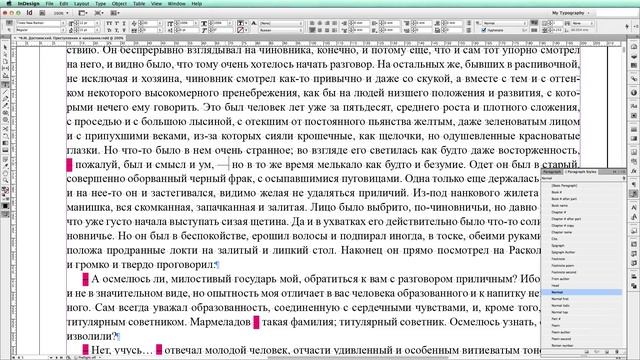Click the InDesign Id application icon

pyautogui.click(x=29, y=13)
